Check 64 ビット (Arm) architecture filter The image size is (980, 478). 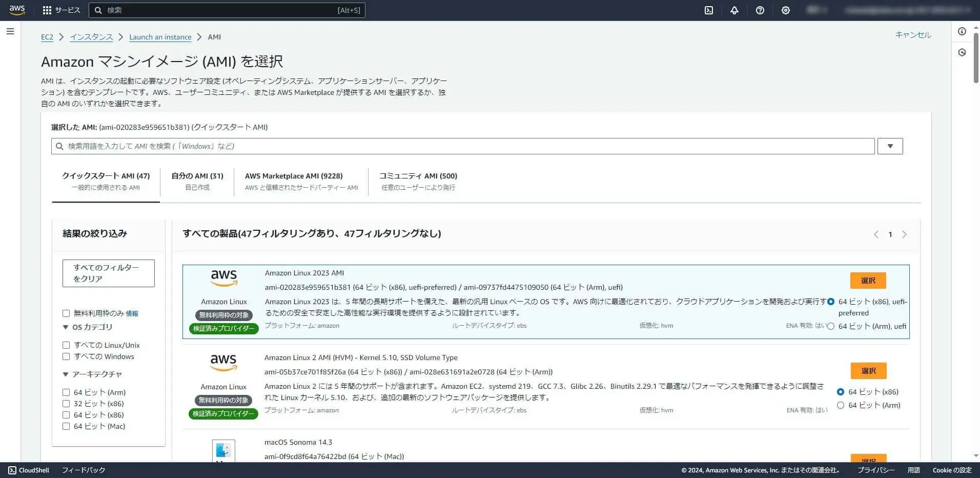pos(66,392)
